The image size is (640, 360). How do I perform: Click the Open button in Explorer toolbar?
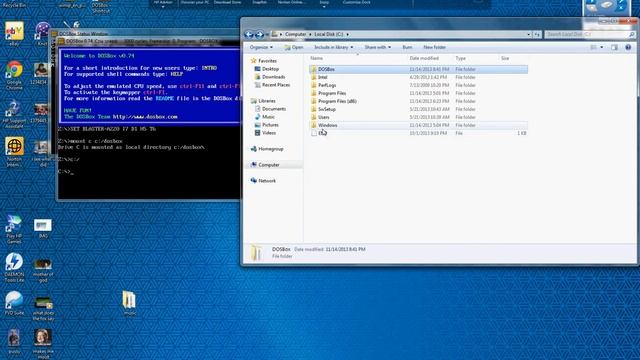point(294,47)
